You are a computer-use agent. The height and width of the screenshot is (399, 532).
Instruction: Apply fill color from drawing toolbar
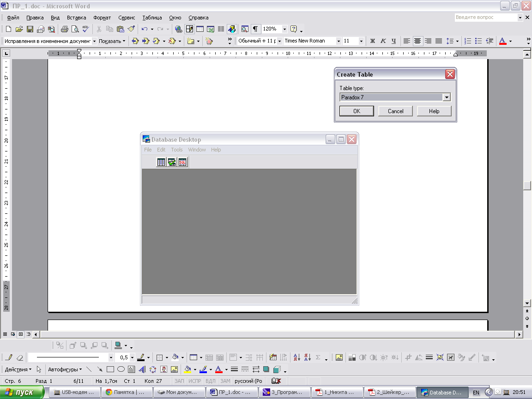[187, 369]
